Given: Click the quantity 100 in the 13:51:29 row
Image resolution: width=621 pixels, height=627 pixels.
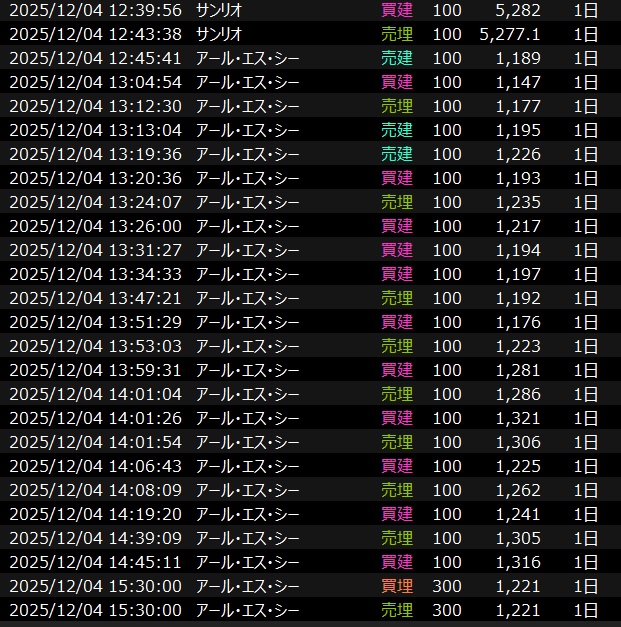Looking at the screenshot, I should (448, 322).
